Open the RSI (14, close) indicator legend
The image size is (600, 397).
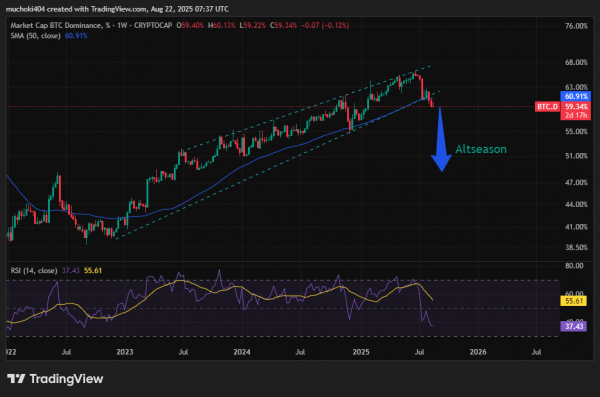tap(34, 271)
